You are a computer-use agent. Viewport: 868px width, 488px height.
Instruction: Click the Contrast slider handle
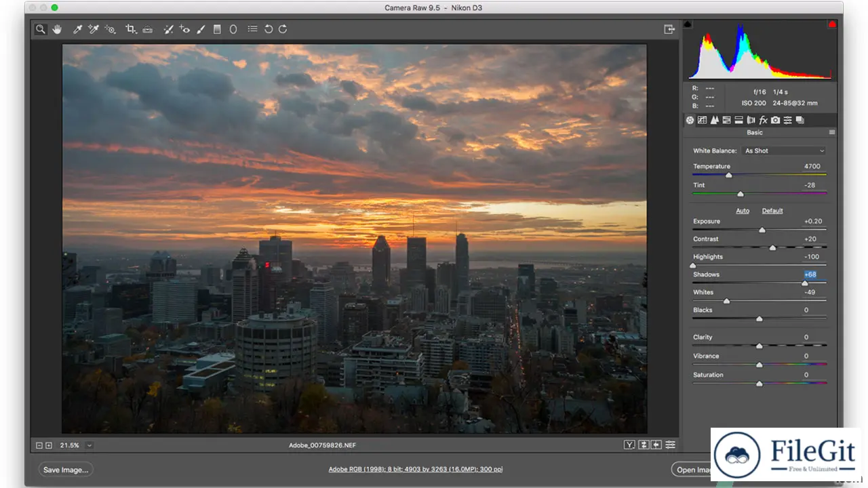(772, 248)
